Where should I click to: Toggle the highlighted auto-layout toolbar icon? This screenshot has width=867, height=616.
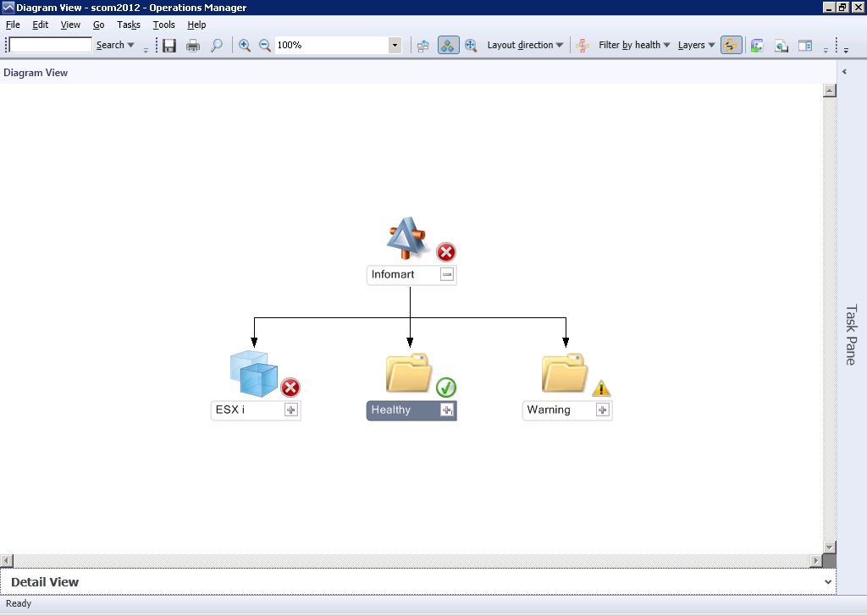pyautogui.click(x=449, y=46)
